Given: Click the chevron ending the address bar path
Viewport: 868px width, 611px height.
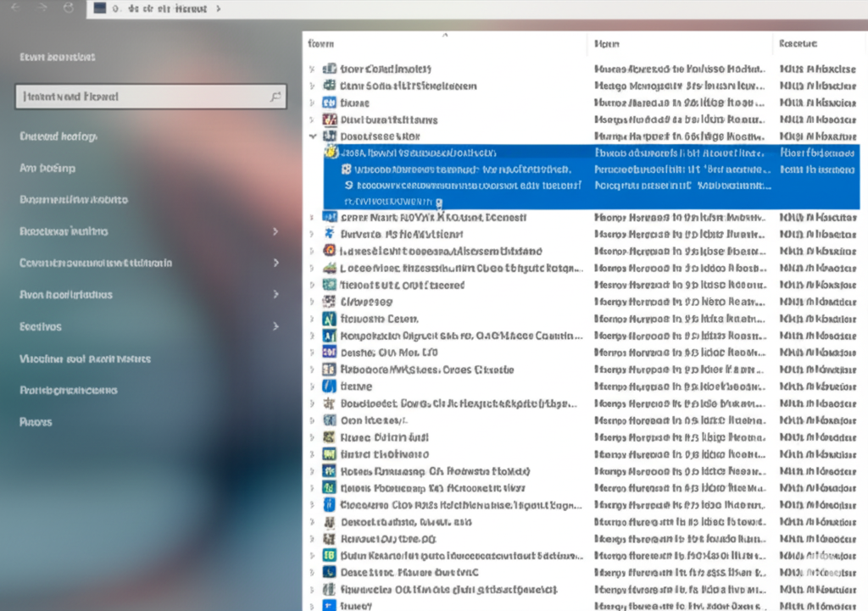Looking at the screenshot, I should click(219, 8).
